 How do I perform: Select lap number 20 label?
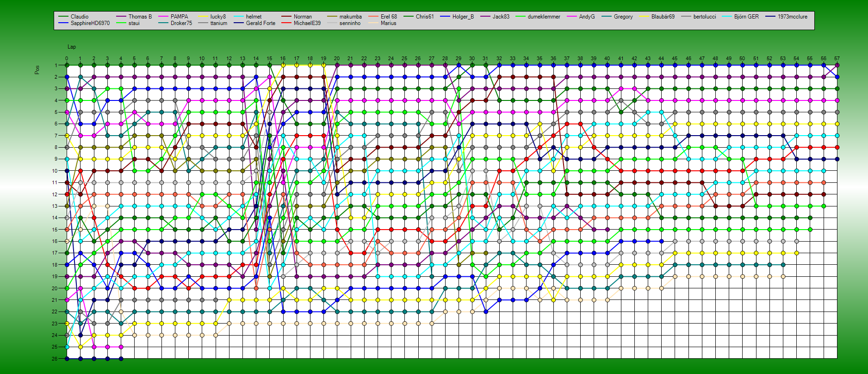coord(337,59)
